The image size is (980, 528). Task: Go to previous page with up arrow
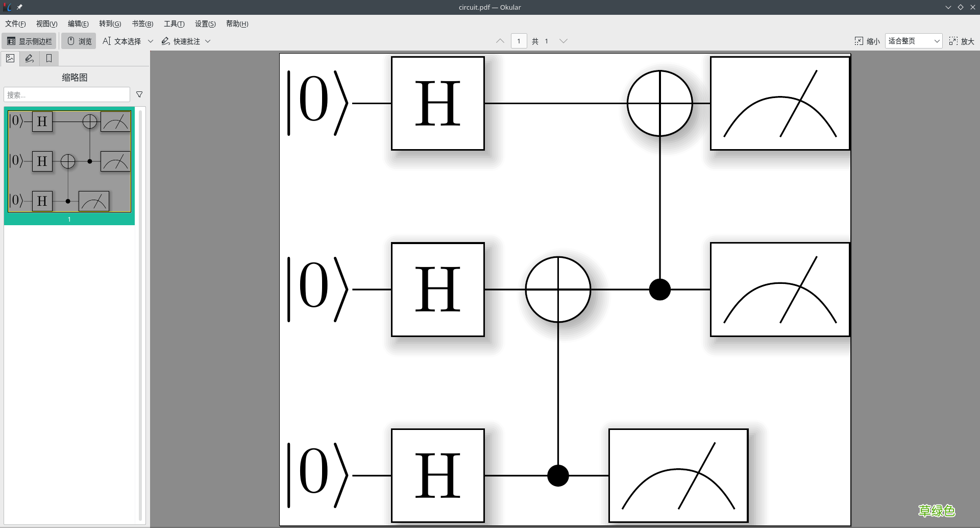[500, 41]
